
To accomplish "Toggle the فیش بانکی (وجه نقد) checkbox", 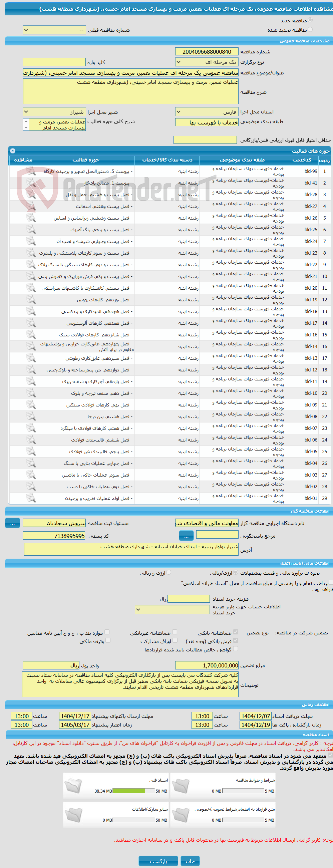I will click(236, 640).
